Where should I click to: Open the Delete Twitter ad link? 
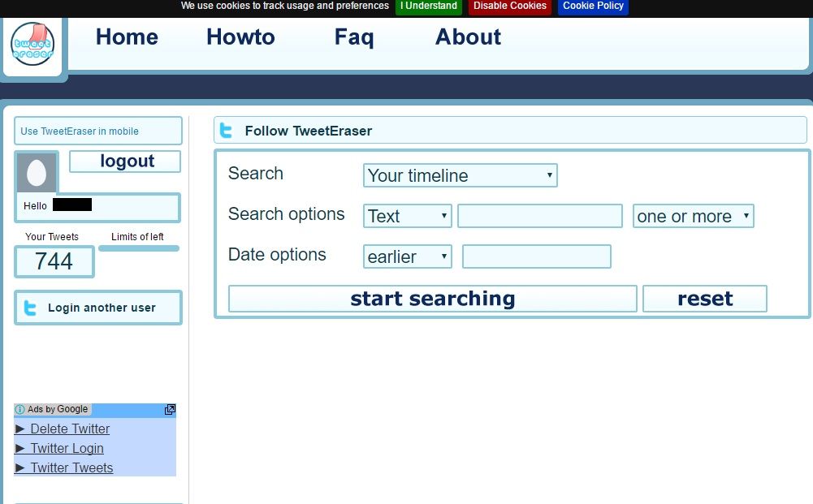(x=70, y=429)
